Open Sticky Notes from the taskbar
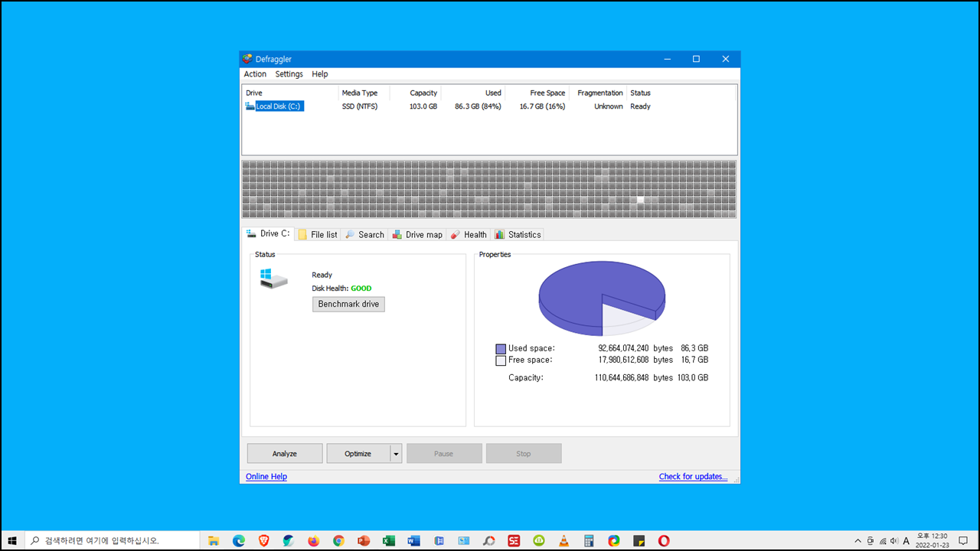 pyautogui.click(x=639, y=540)
